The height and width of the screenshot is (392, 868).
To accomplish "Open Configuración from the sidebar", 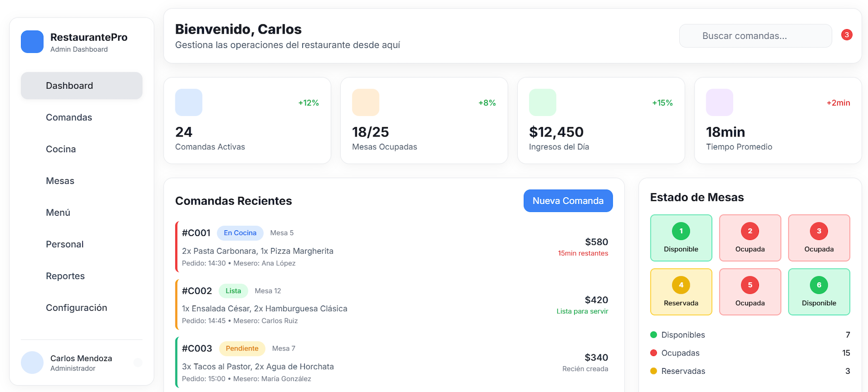I will tap(76, 307).
